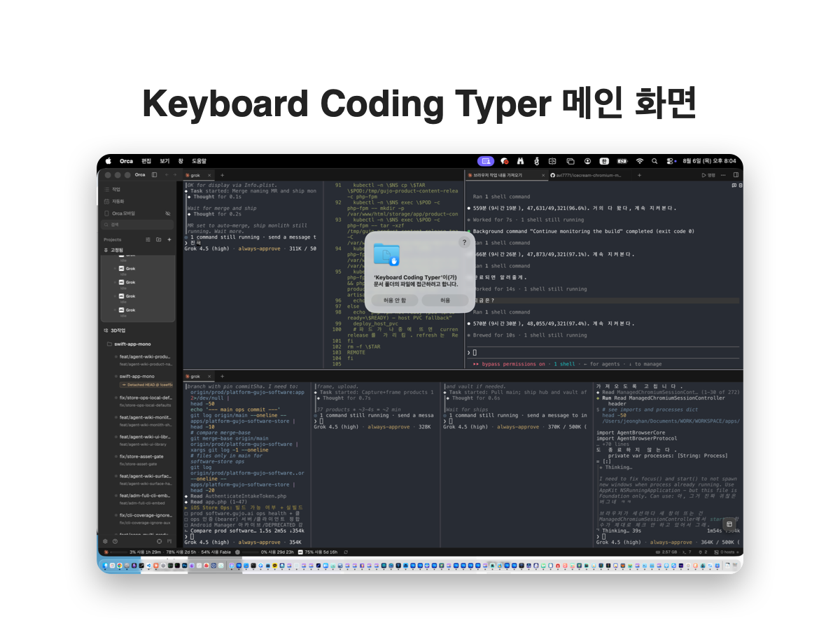840x630 pixels.
Task: Toggle the eye-slash icon beside Orca 모바일
Action: click(167, 213)
